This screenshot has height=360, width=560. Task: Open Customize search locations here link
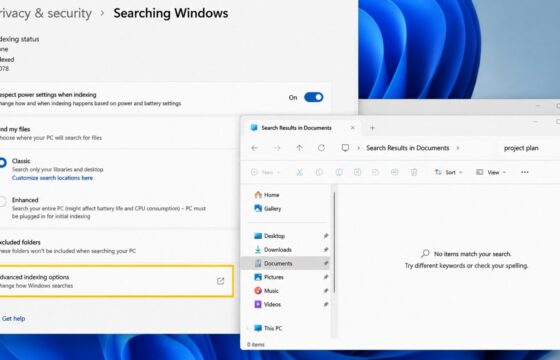52,178
